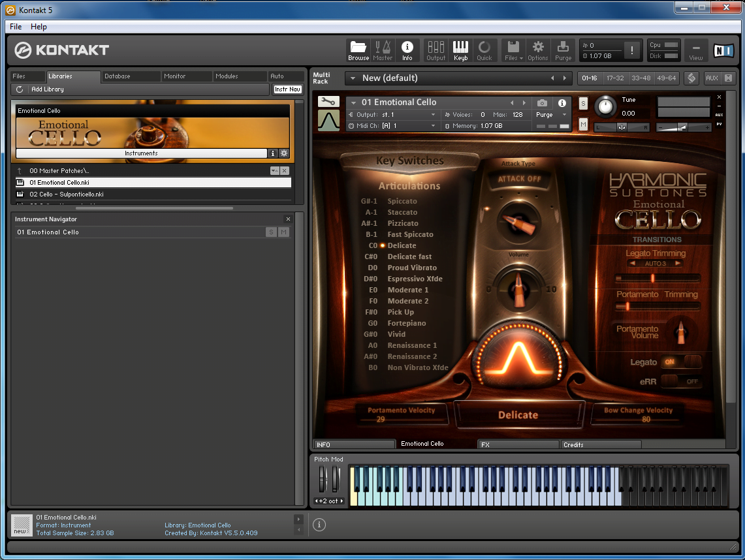The height and width of the screenshot is (560, 745).
Task: Remove the 01 Emotional Cello instrument
Action: pyautogui.click(x=719, y=97)
